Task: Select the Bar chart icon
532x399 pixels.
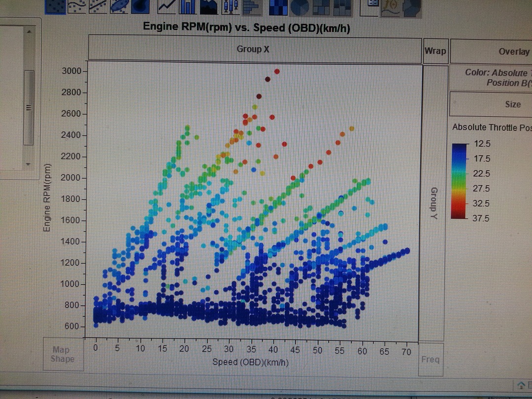Action: (x=189, y=6)
